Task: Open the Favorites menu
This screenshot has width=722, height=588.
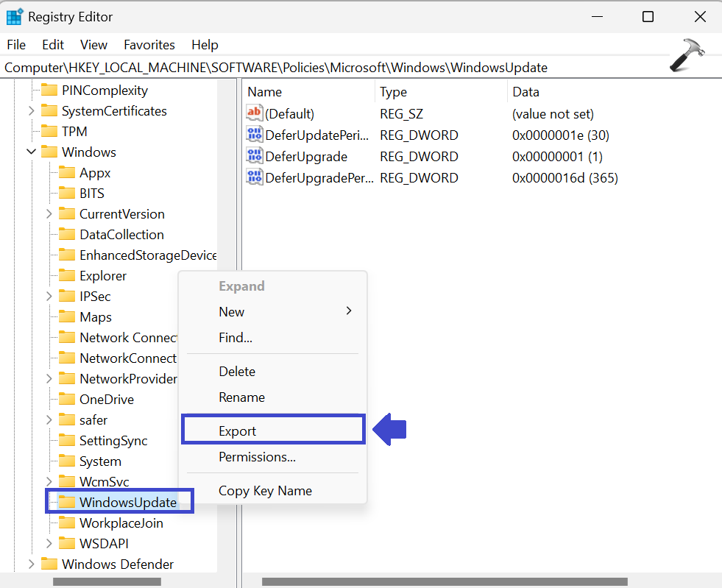Action: pos(149,45)
